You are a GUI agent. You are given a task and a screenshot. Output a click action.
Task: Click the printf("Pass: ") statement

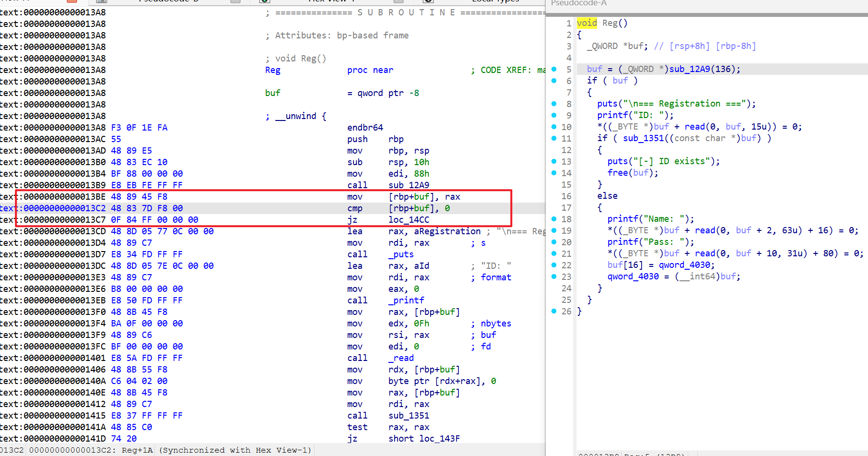(651, 242)
